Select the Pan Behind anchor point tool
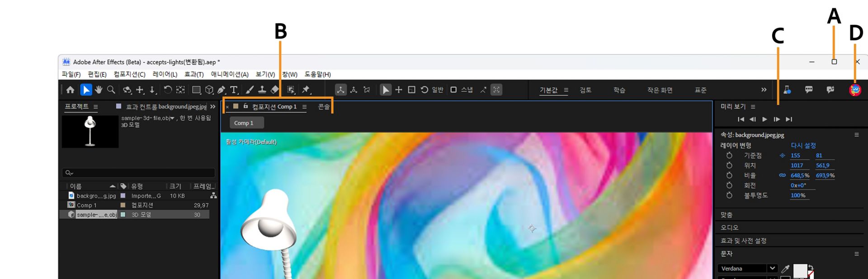The height and width of the screenshot is (279, 868). click(x=180, y=90)
